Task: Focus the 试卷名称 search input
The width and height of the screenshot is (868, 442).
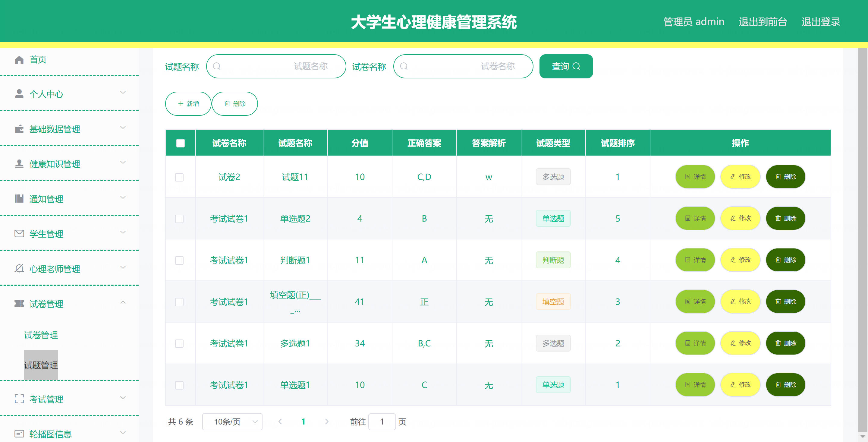Action: tap(463, 66)
